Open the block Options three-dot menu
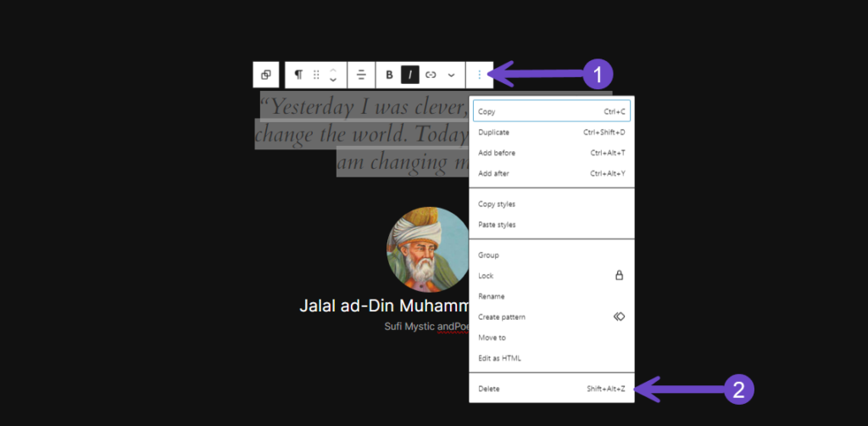The width and height of the screenshot is (868, 426). click(x=480, y=75)
